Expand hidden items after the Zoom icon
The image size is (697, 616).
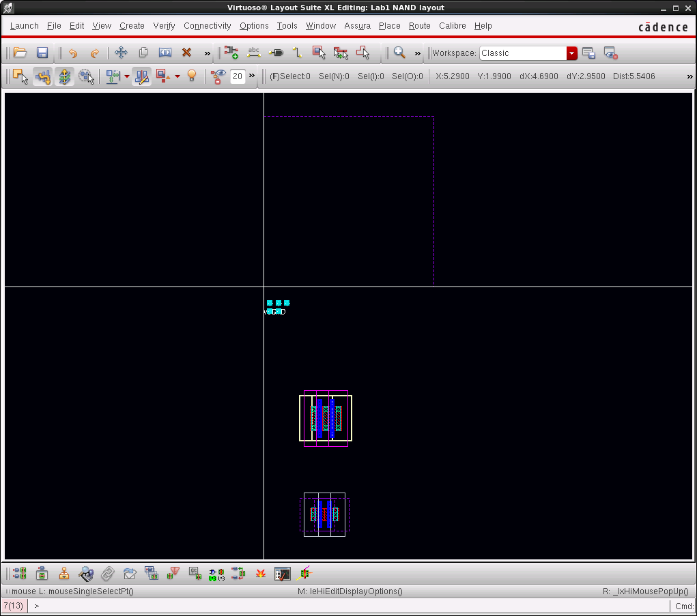click(417, 53)
